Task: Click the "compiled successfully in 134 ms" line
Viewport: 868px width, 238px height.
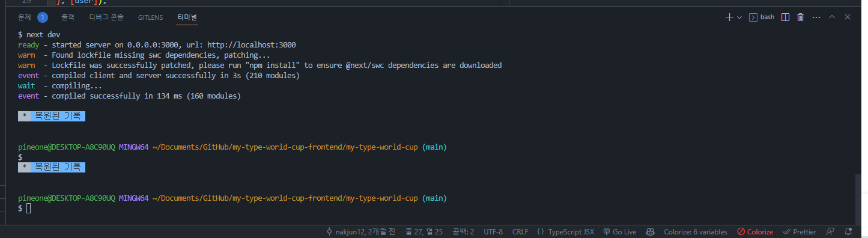Action: [x=129, y=96]
